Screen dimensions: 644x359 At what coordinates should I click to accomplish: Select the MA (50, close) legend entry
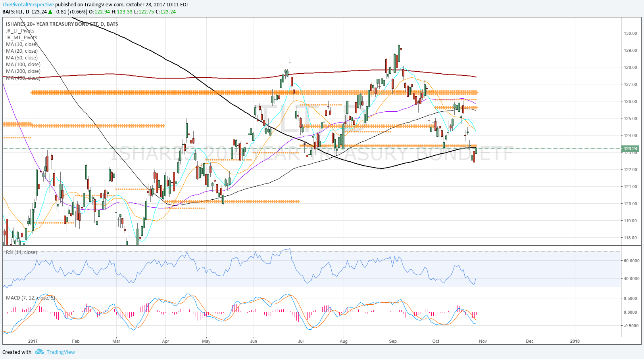pyautogui.click(x=22, y=57)
